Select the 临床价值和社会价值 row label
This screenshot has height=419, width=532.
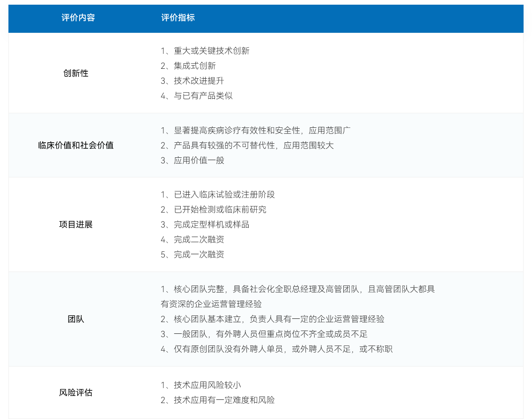pyautogui.click(x=76, y=145)
